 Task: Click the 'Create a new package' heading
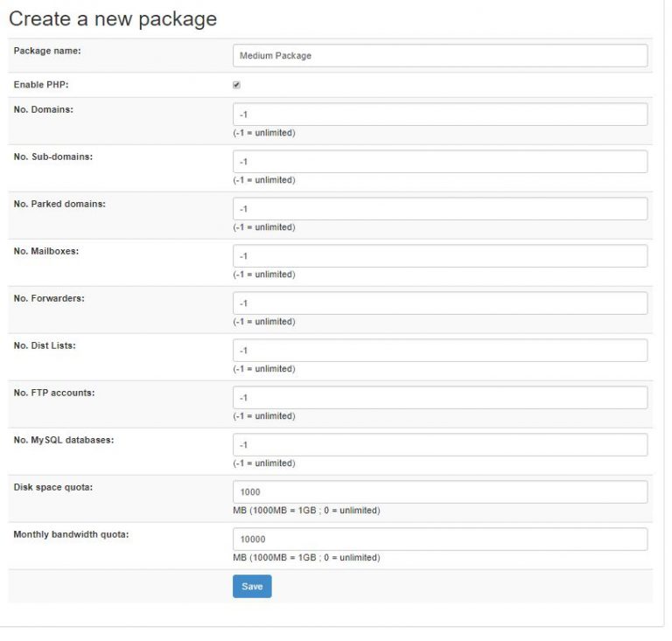pos(113,19)
